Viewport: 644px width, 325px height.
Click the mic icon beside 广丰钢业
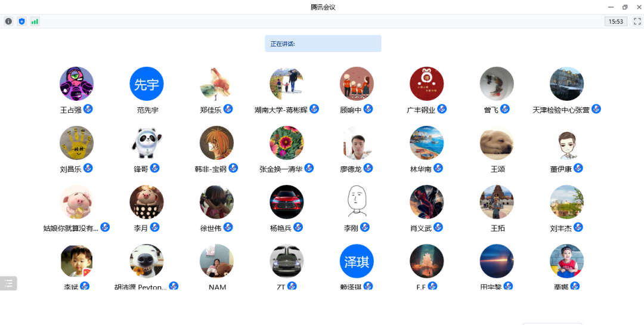[442, 109]
